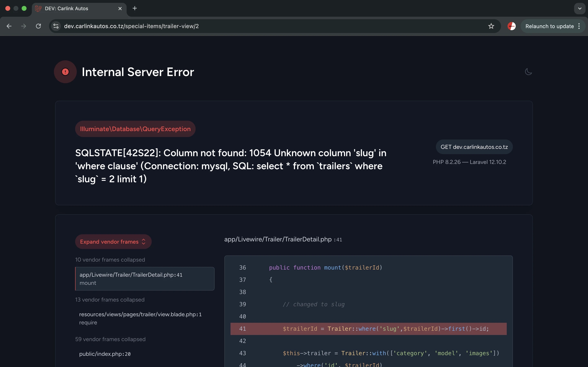The width and height of the screenshot is (588, 367).
Task: Bookmark this page with star icon
Action: pyautogui.click(x=491, y=26)
